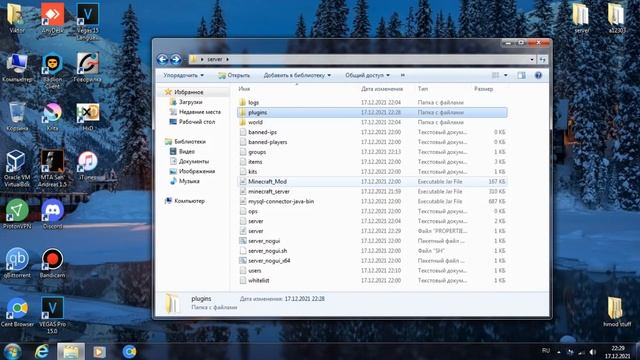Open AnyDesk desktop shortcut
The width and height of the screenshot is (640, 360).
pyautogui.click(x=52, y=18)
